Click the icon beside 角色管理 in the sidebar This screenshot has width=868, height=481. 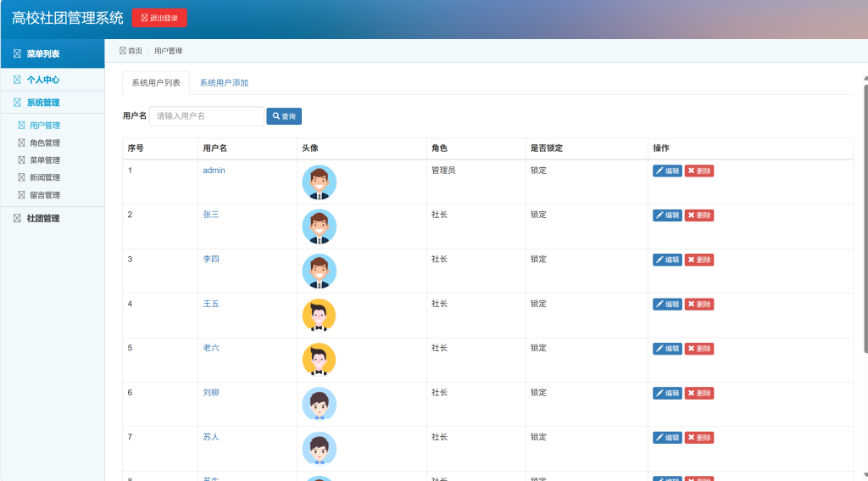21,143
